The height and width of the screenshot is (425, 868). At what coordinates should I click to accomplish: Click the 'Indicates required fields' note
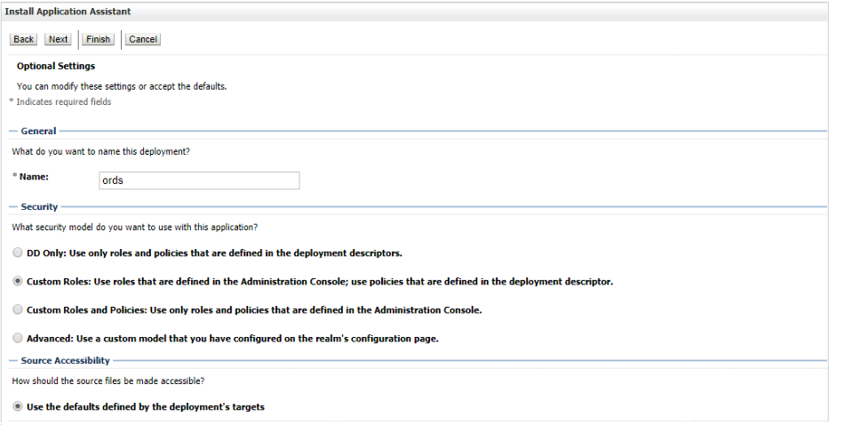(60, 102)
